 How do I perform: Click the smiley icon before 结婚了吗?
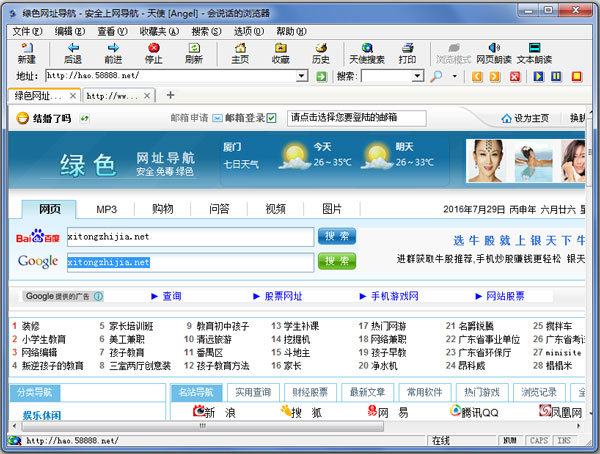(x=23, y=118)
